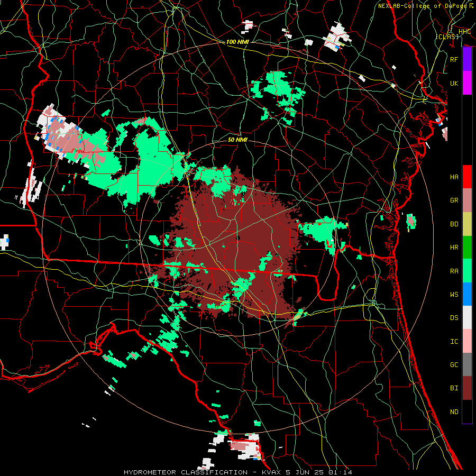Click the ND black color swatch in legend
The height and width of the screenshot is (476, 476).
tap(467, 411)
